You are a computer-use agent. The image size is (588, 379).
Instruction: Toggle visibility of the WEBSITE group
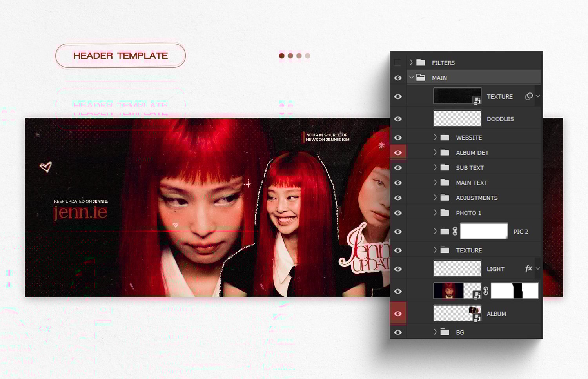click(398, 138)
